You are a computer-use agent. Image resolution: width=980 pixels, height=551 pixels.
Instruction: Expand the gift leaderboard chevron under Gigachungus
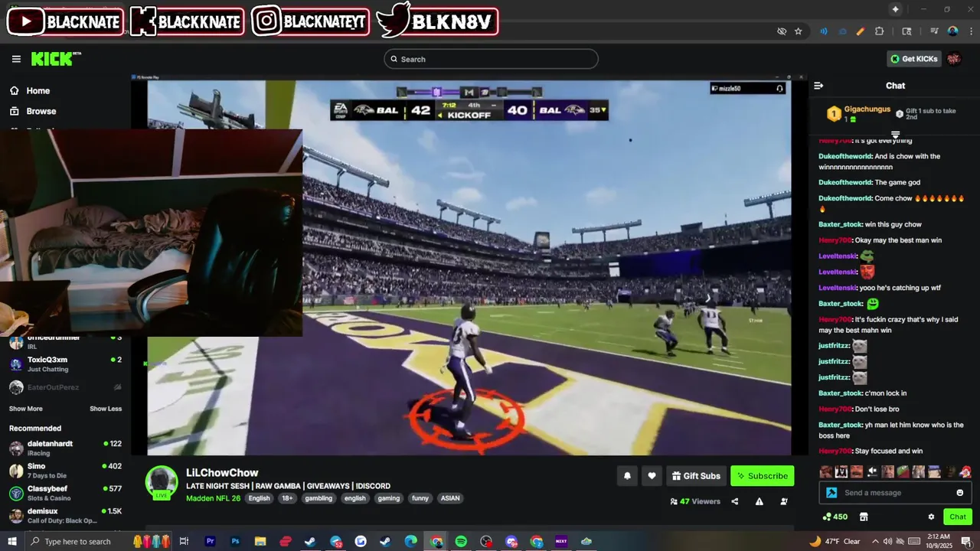(895, 134)
